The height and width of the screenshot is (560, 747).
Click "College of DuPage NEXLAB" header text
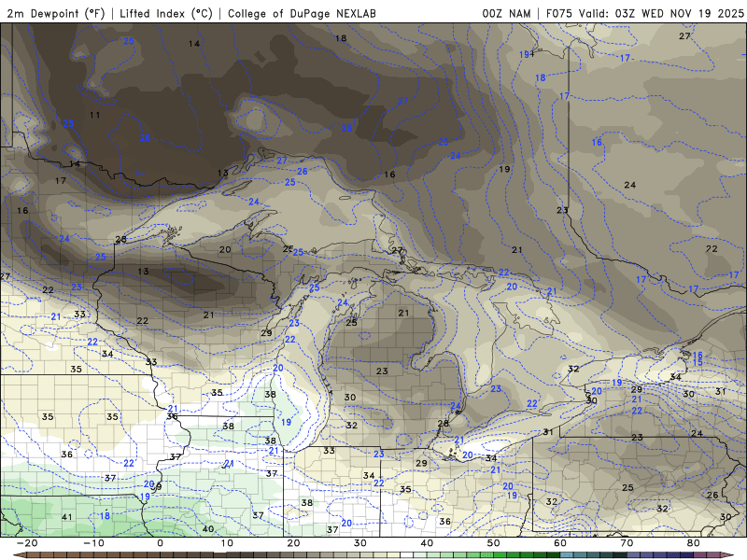(302, 13)
